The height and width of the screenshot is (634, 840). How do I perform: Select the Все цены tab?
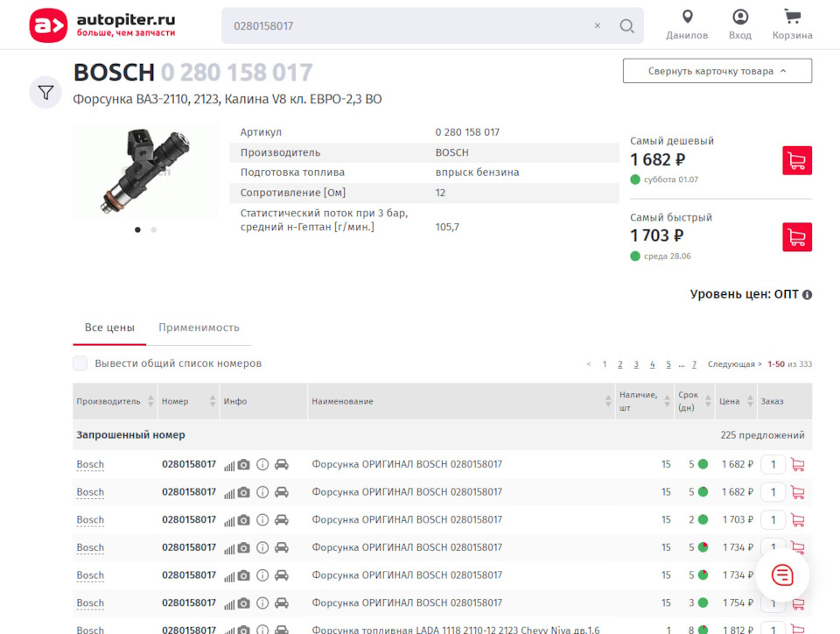click(x=109, y=328)
